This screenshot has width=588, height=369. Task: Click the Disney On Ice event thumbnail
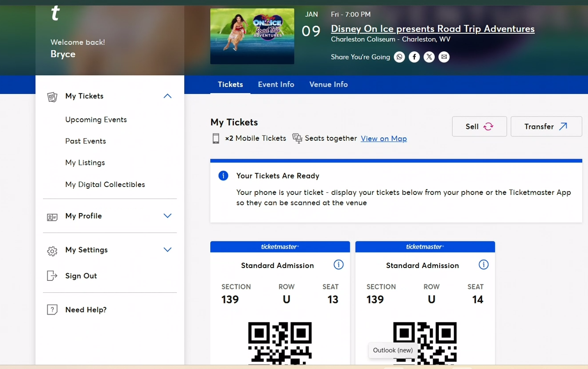252,36
